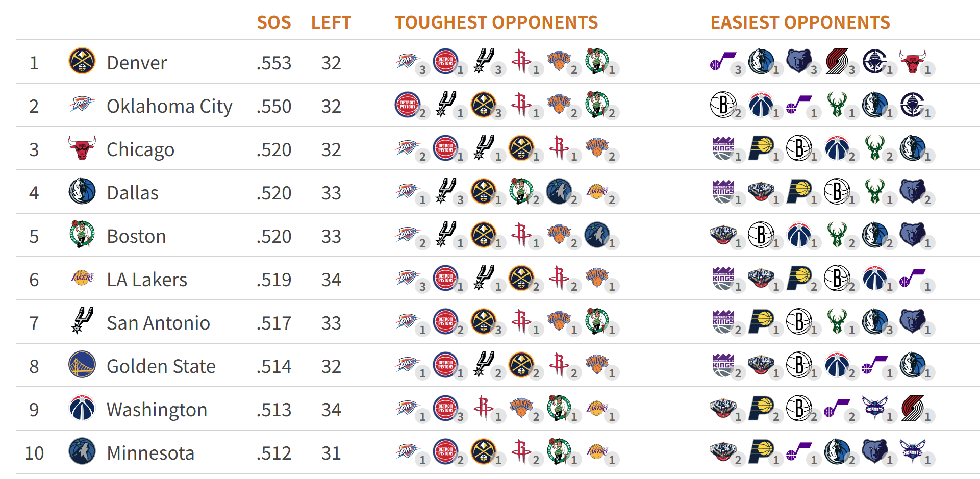
Task: Open the Chicago team link
Action: (140, 149)
